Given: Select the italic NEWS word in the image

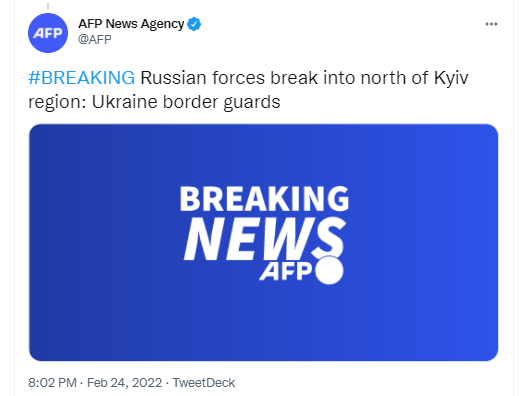Looking at the screenshot, I should (265, 238).
